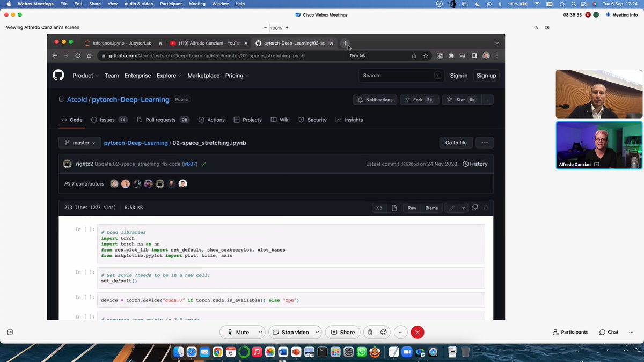Click the Raw button
The width and height of the screenshot is (644, 362).
click(x=412, y=208)
